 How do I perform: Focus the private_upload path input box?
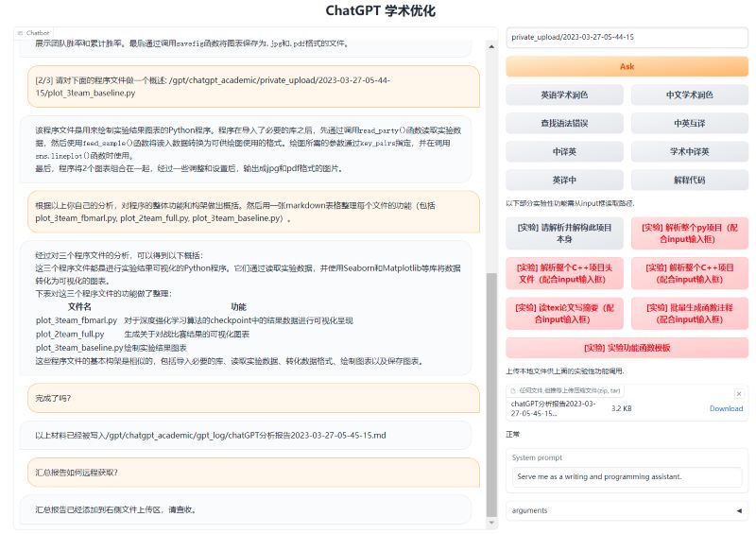[627, 37]
